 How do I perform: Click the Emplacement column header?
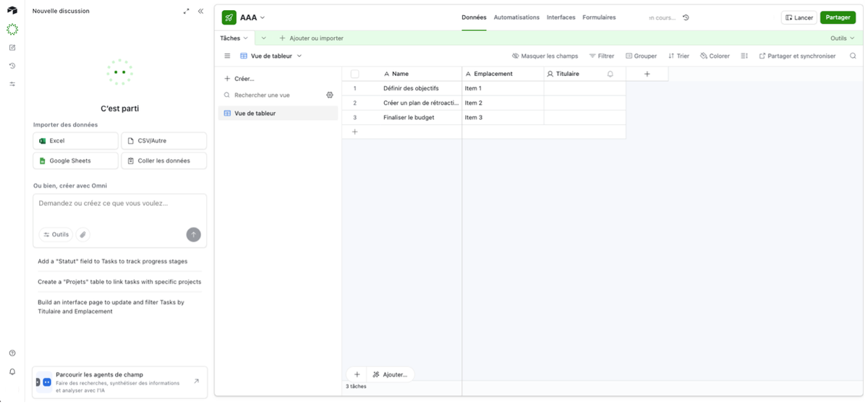(x=503, y=74)
